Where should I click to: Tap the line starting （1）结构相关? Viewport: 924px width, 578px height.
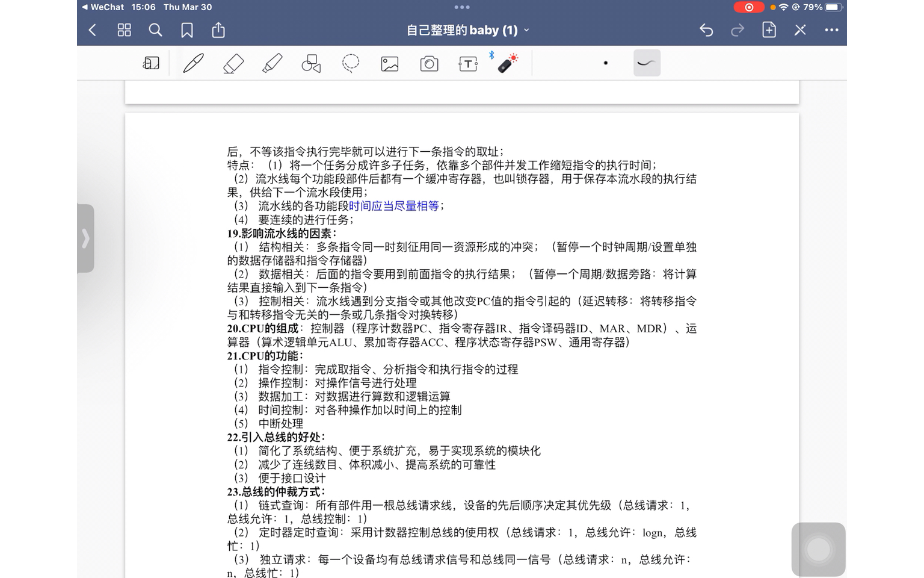[463, 247]
